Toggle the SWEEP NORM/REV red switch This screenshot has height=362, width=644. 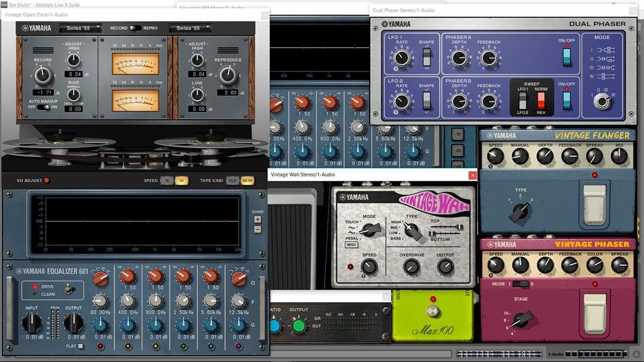541,101
